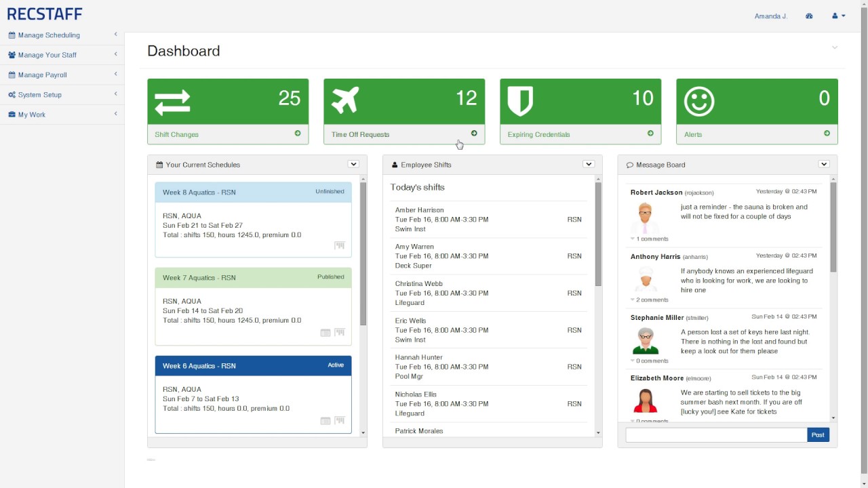Image resolution: width=868 pixels, height=488 pixels.
Task: Click the Amanda J. username link
Action: pos(771,16)
